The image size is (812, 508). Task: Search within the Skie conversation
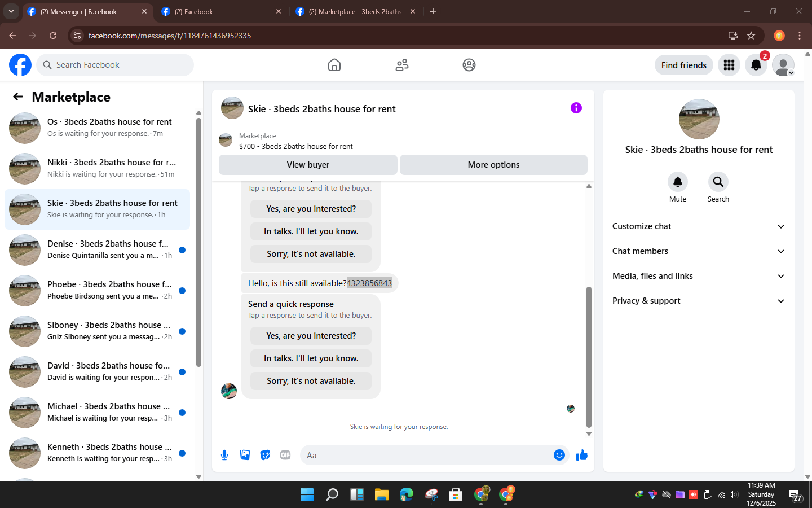(718, 182)
